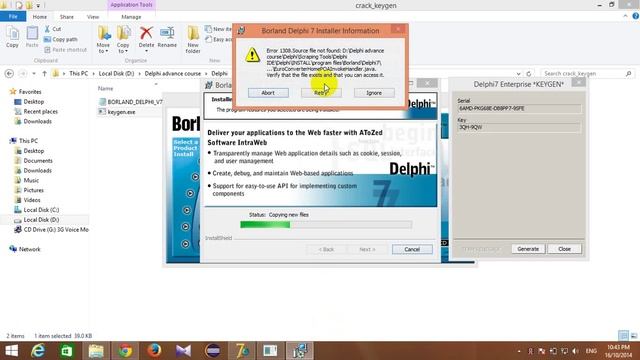
Task: Open Downloads under Favorites
Action: tap(37, 121)
